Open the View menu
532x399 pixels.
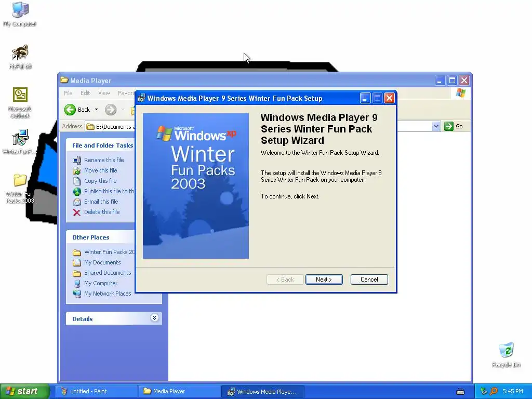pyautogui.click(x=104, y=93)
